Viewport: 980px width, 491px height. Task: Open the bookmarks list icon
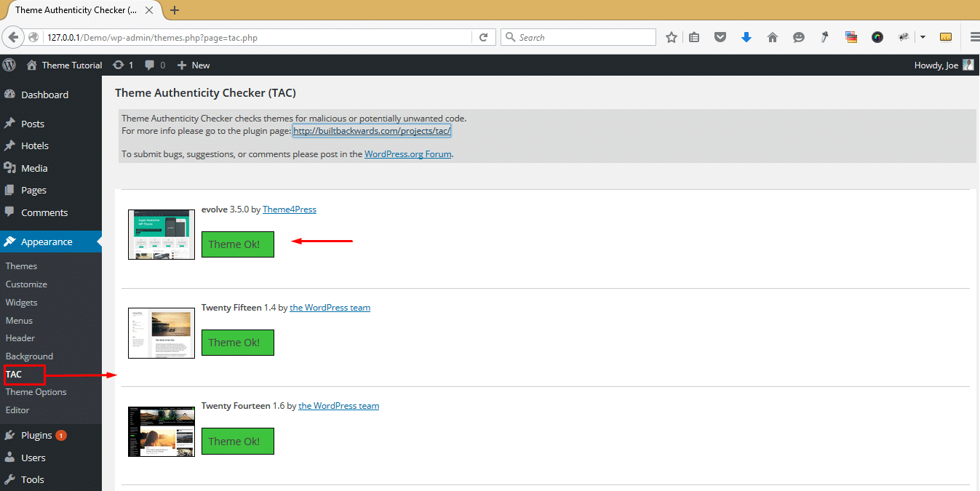point(694,37)
